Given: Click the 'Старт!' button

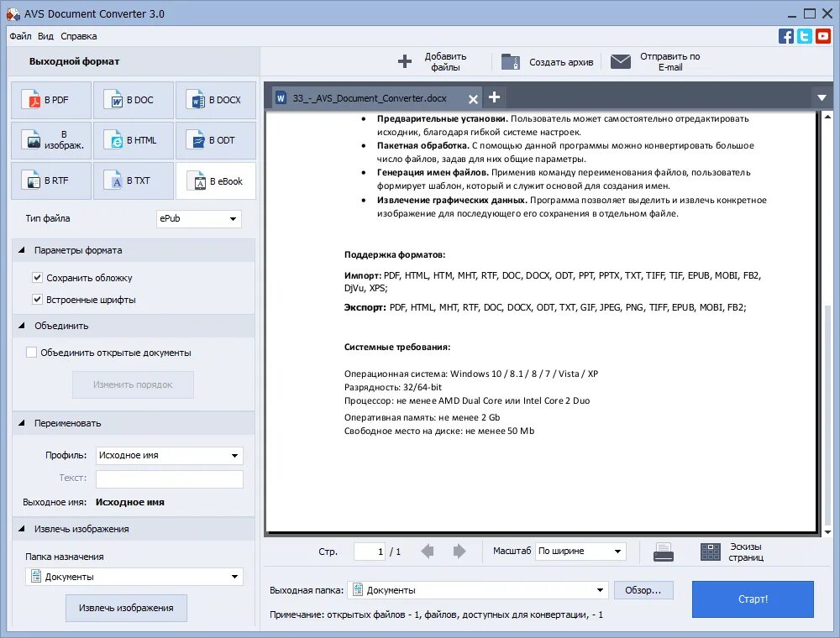Looking at the screenshot, I should coord(753,599).
